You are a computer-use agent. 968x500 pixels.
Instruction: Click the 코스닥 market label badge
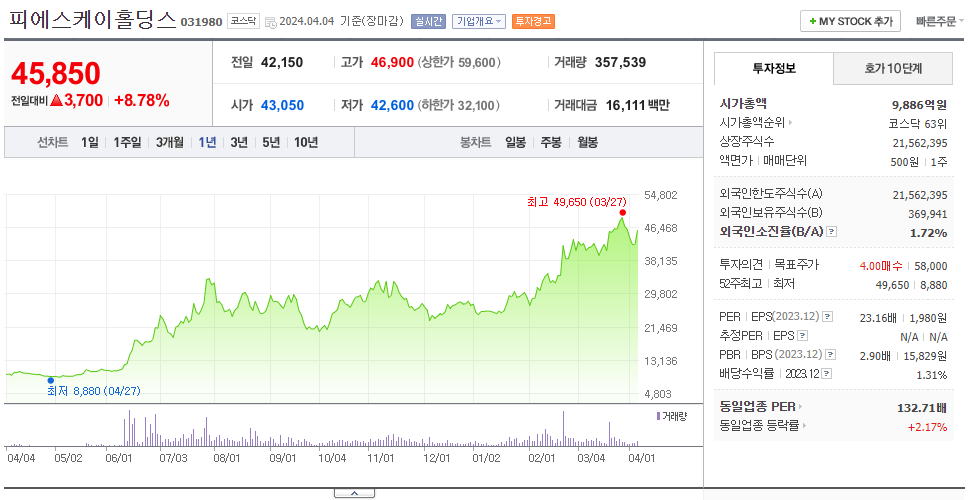(244, 22)
